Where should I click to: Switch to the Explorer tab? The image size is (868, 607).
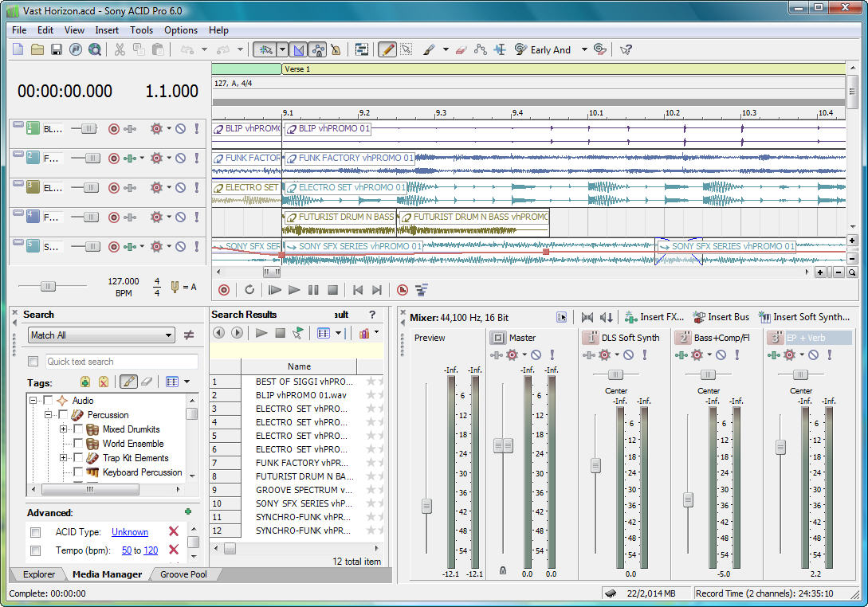click(39, 574)
